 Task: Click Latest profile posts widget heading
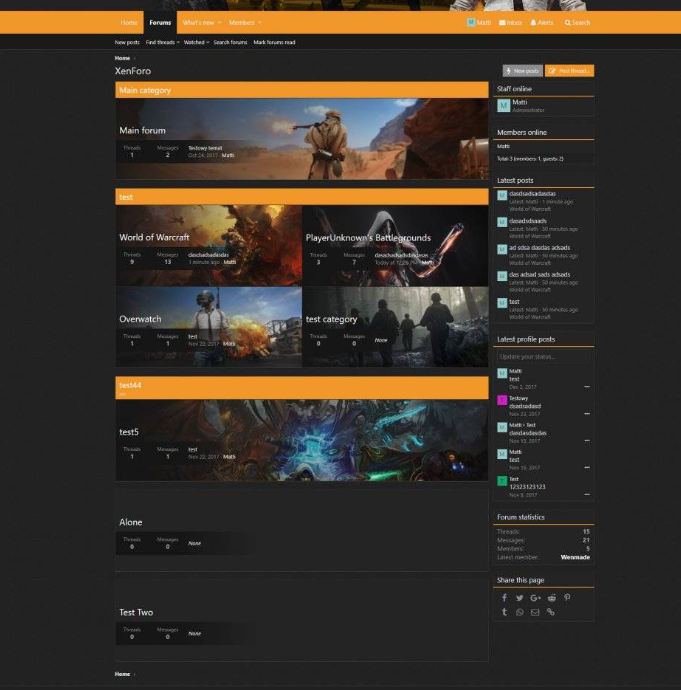coord(526,339)
